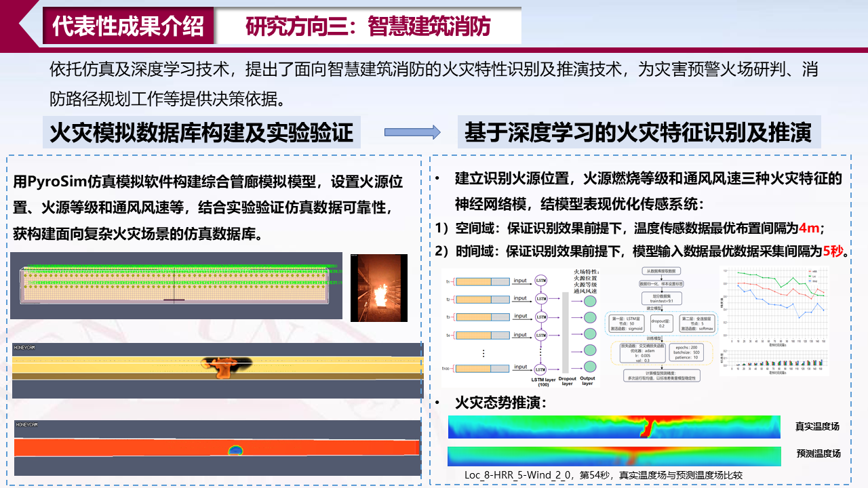Click the model training flowchart diagram
The image size is (868, 488).
pyautogui.click(x=659, y=323)
